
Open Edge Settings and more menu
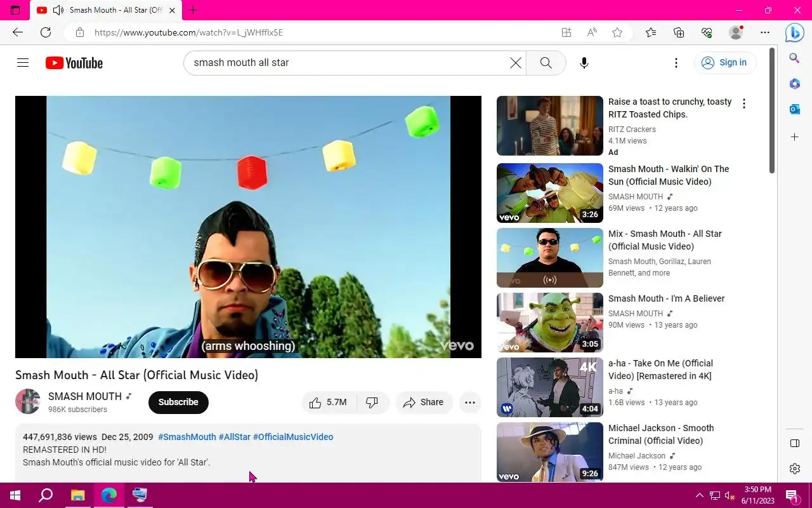765,32
